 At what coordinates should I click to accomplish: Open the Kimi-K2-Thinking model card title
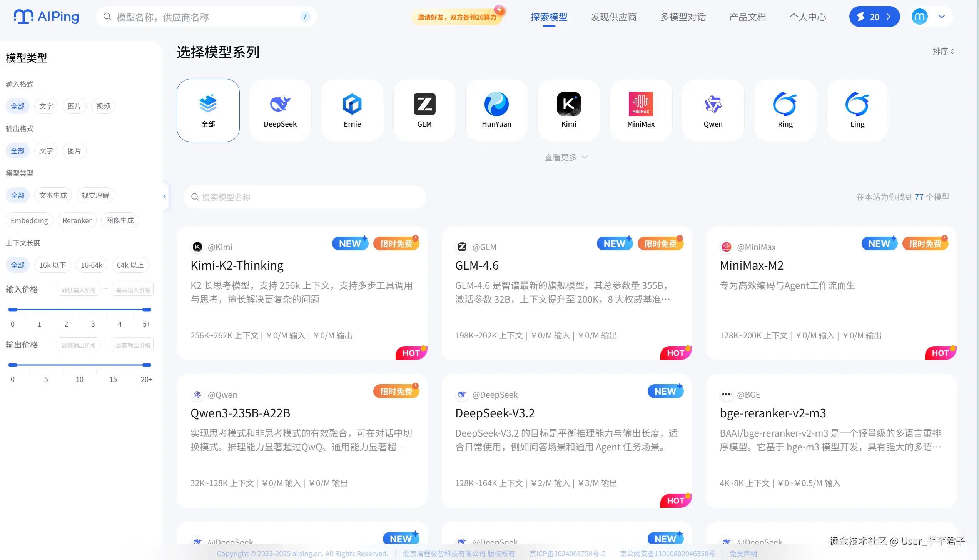point(237,265)
